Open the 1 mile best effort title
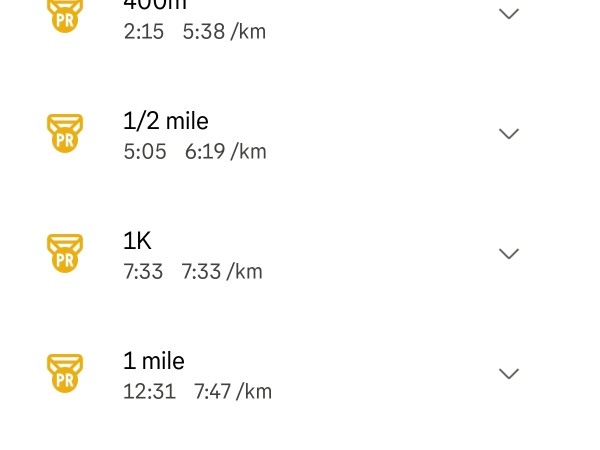This screenshot has width=600, height=450. 154,360
